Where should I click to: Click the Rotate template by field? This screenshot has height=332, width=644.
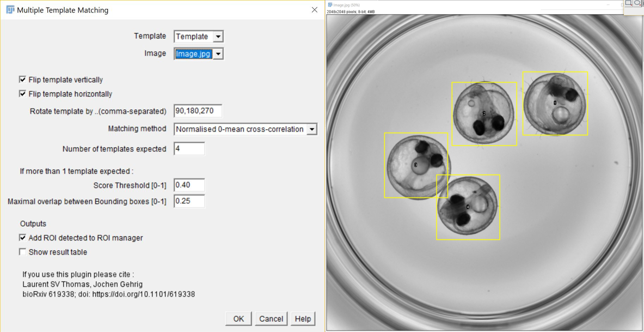198,111
